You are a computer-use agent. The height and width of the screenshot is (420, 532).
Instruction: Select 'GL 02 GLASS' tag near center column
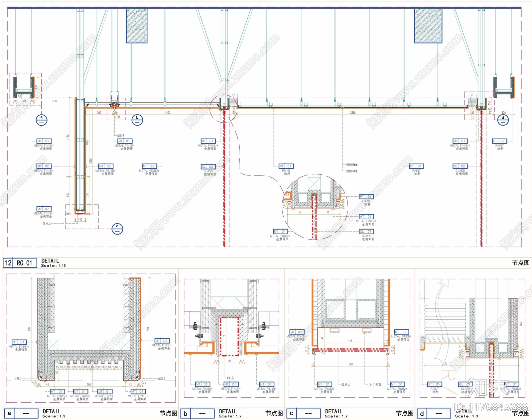pyautogui.click(x=208, y=169)
